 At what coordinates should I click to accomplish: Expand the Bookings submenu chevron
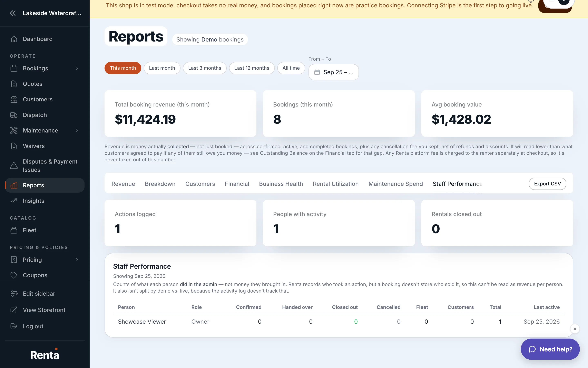click(x=77, y=68)
